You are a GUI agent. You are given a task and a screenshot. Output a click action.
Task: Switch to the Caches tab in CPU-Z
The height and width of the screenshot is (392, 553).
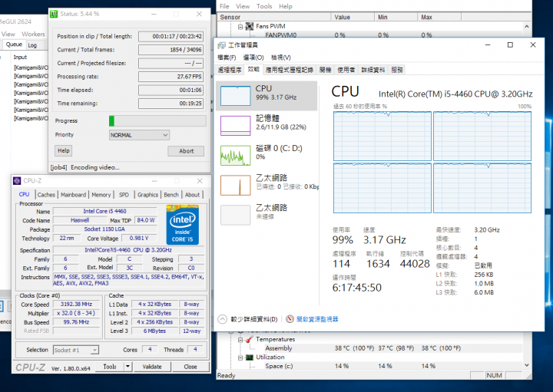[46, 195]
